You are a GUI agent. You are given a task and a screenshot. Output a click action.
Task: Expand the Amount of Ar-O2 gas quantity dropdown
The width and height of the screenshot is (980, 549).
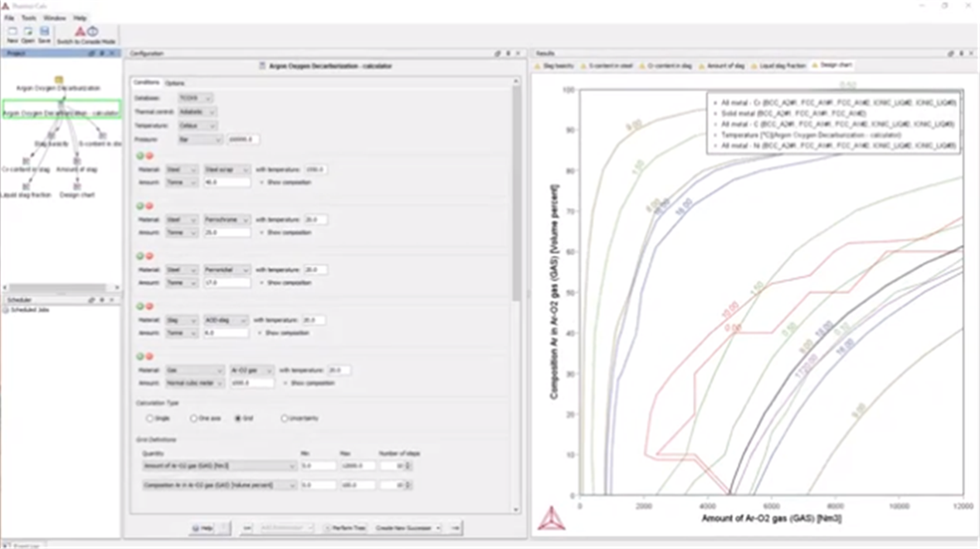click(219, 466)
